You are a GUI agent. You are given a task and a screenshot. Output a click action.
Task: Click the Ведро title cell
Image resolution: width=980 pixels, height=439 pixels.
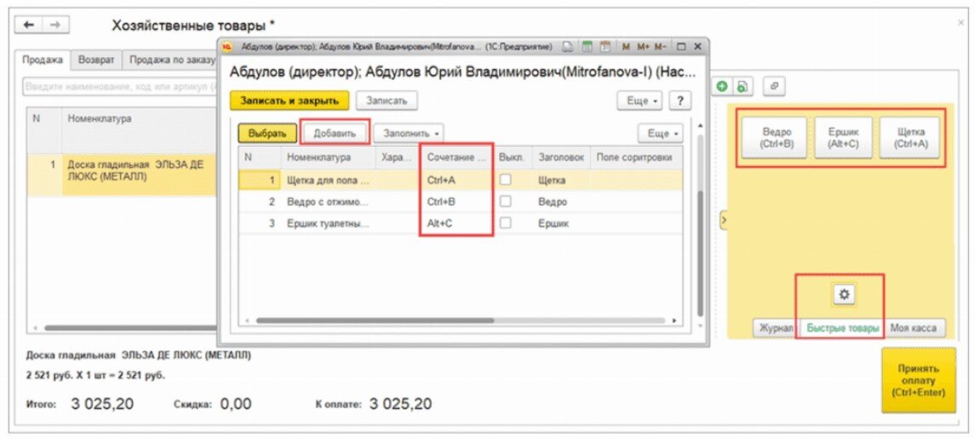pyautogui.click(x=560, y=202)
